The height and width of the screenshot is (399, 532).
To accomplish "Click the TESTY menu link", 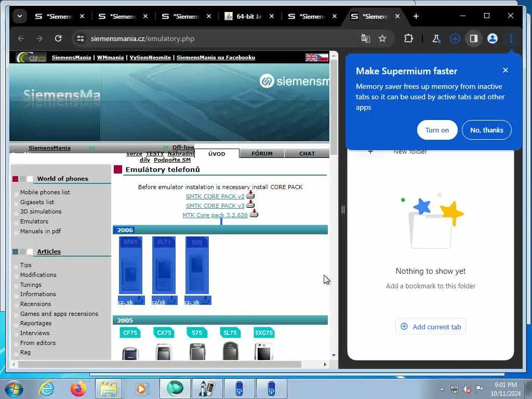I will 155,153.
